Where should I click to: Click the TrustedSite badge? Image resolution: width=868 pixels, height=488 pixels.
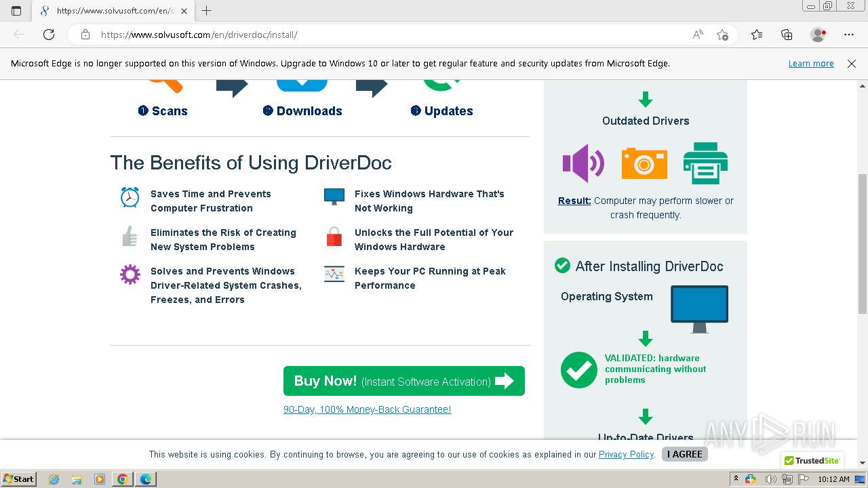(x=812, y=460)
